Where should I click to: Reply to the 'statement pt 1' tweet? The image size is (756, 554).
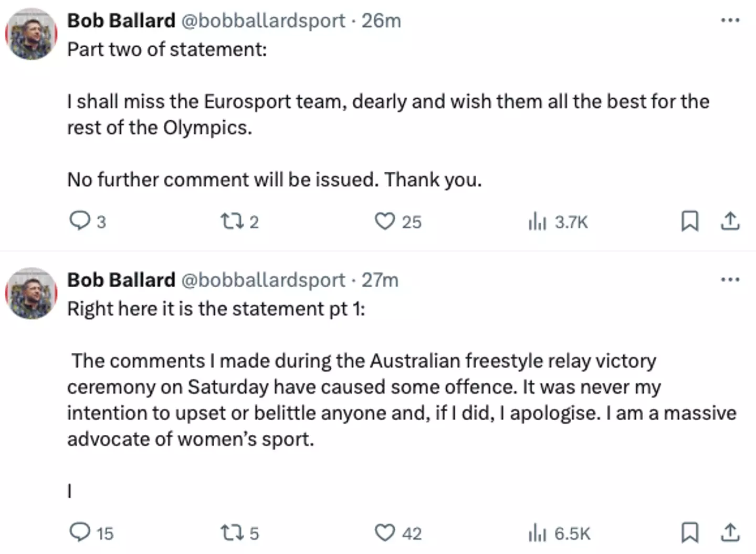point(80,532)
